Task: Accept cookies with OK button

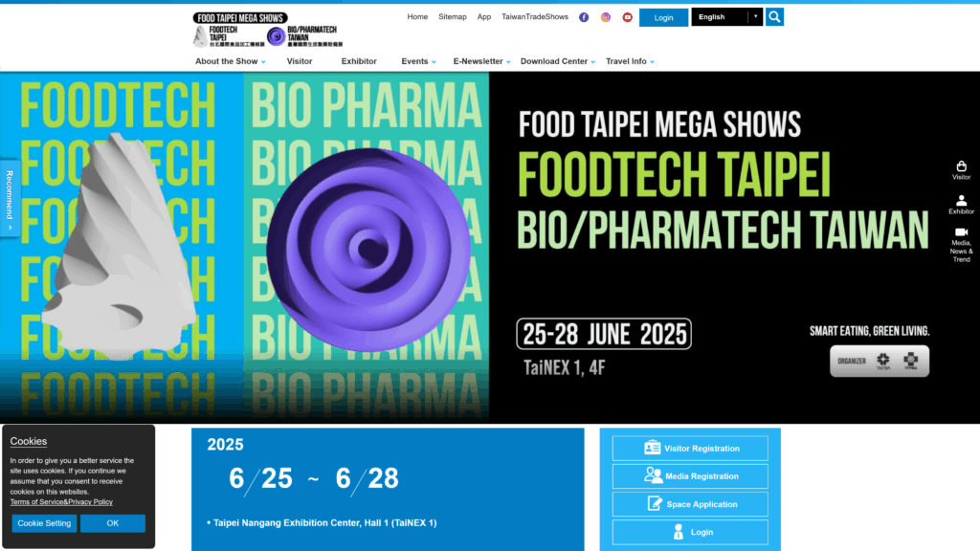Action: coord(113,523)
